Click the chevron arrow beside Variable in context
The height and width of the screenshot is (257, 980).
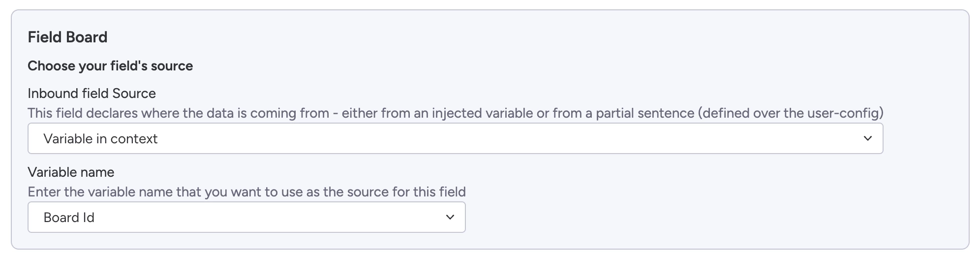(x=867, y=139)
